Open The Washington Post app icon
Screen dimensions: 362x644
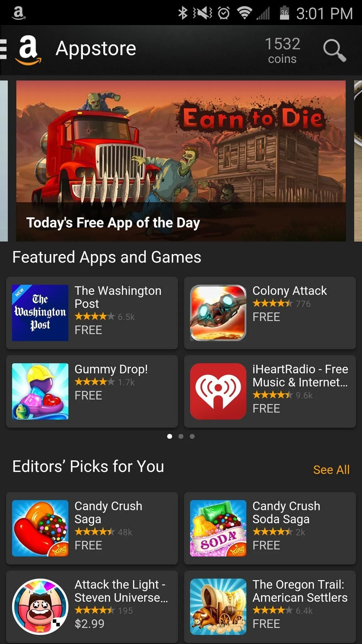pyautogui.click(x=40, y=313)
